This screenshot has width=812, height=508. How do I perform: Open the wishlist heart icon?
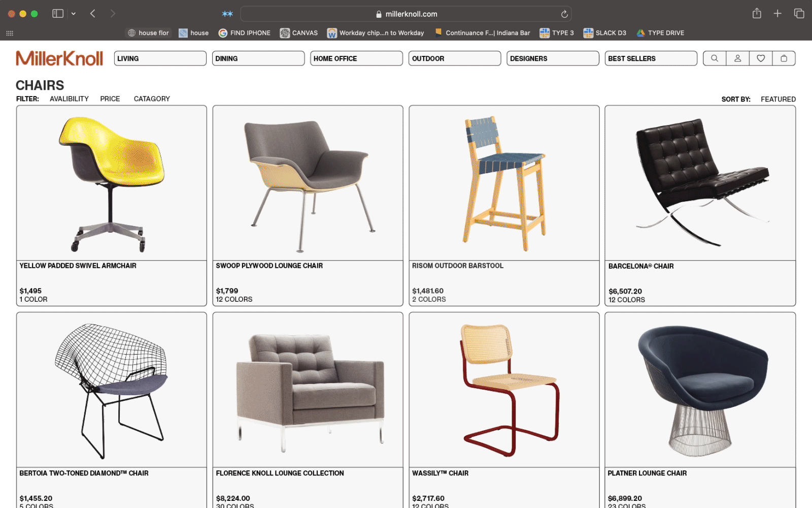761,58
